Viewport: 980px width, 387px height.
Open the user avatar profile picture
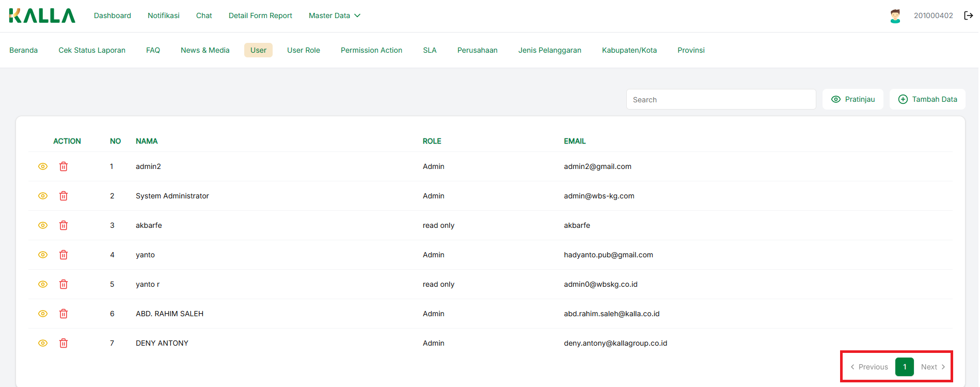(895, 16)
